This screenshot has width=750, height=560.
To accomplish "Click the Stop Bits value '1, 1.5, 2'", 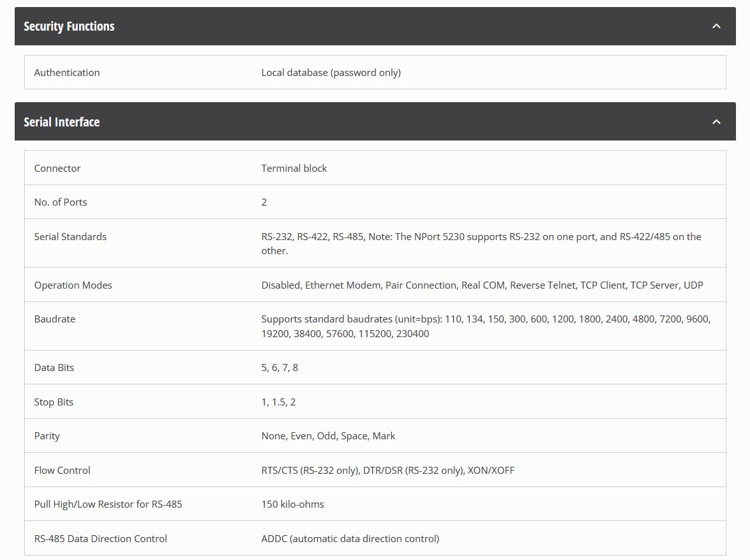I will pyautogui.click(x=278, y=402).
